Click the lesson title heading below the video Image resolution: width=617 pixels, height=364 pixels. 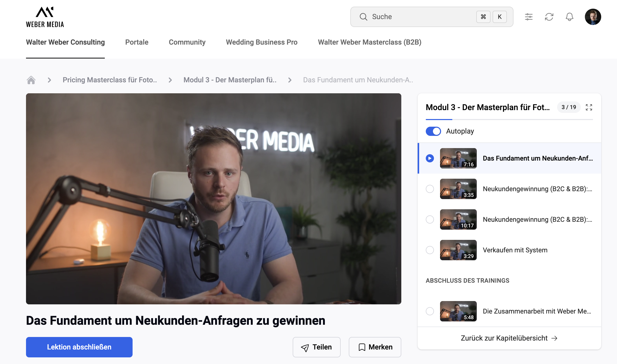pos(176,321)
